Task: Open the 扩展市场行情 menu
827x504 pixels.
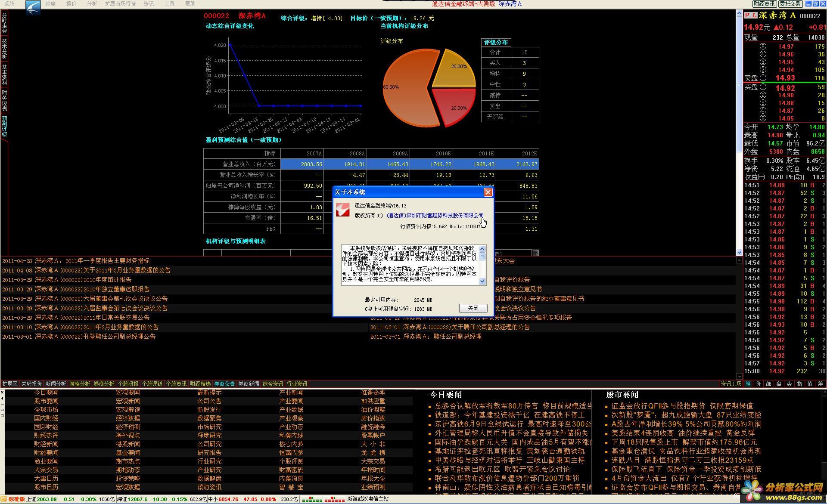Action: click(x=120, y=3)
